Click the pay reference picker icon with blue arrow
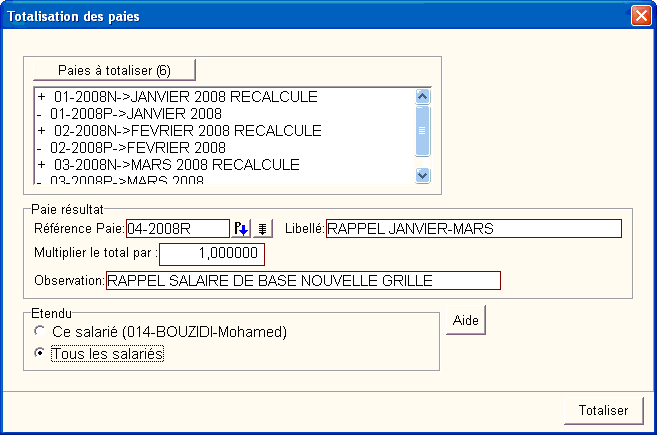The image size is (660, 435). (241, 228)
